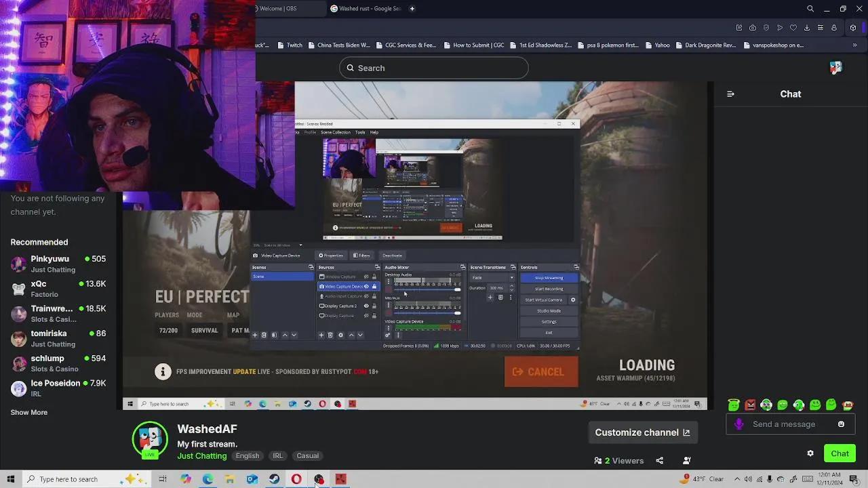868x488 pixels.
Task: Open the Kick profile avatar menu
Action: [835, 67]
